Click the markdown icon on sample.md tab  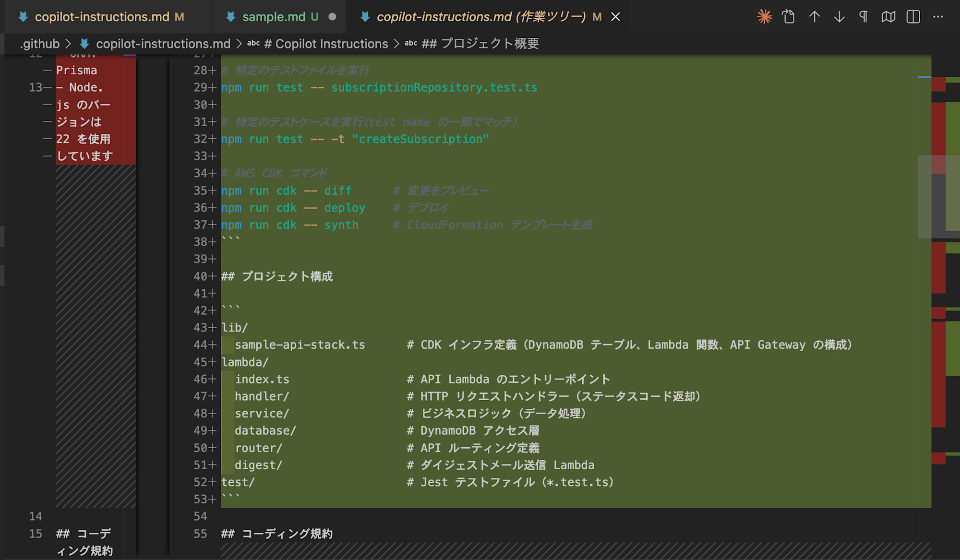click(x=230, y=17)
